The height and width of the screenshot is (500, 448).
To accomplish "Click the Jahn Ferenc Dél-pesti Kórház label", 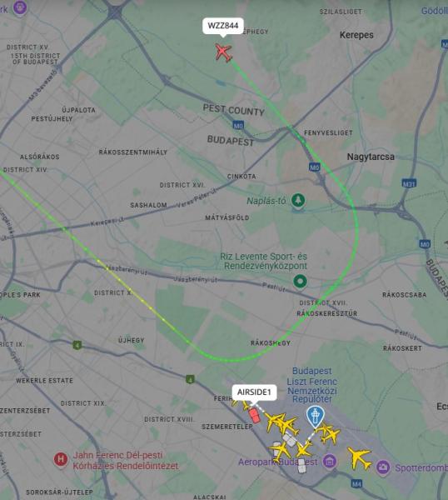I will (125, 461).
